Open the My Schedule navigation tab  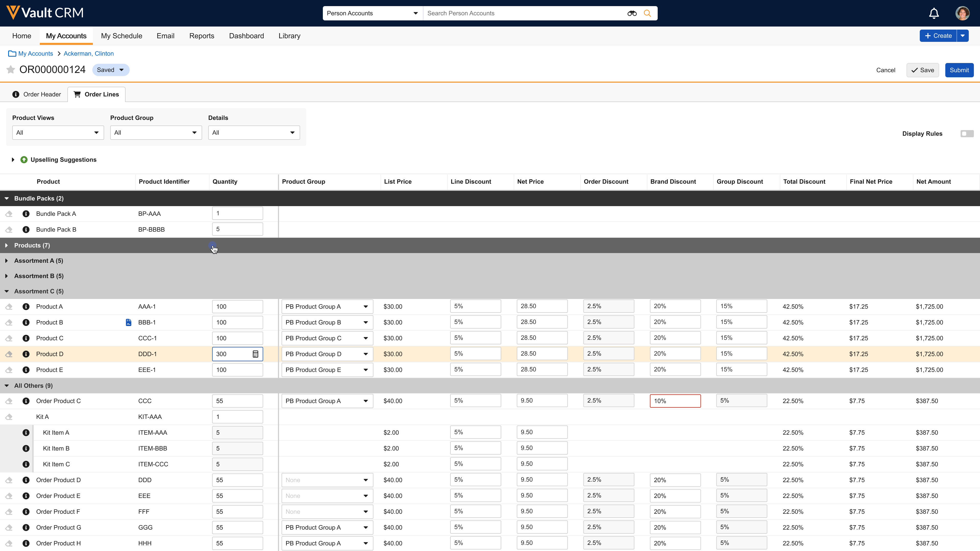[121, 36]
